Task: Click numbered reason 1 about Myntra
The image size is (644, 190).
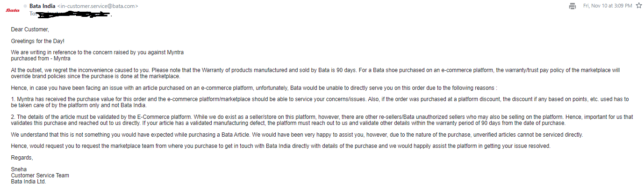Action: pyautogui.click(x=320, y=102)
